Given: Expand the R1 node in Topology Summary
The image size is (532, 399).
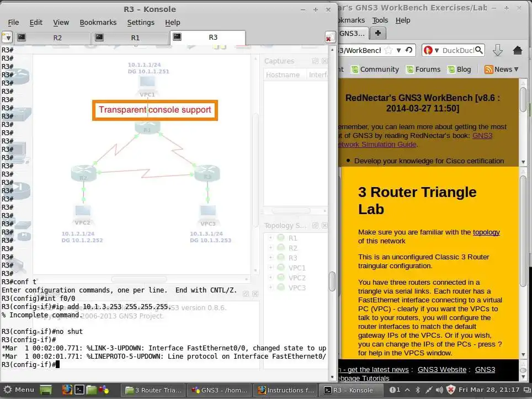Looking at the screenshot, I should click(x=270, y=238).
